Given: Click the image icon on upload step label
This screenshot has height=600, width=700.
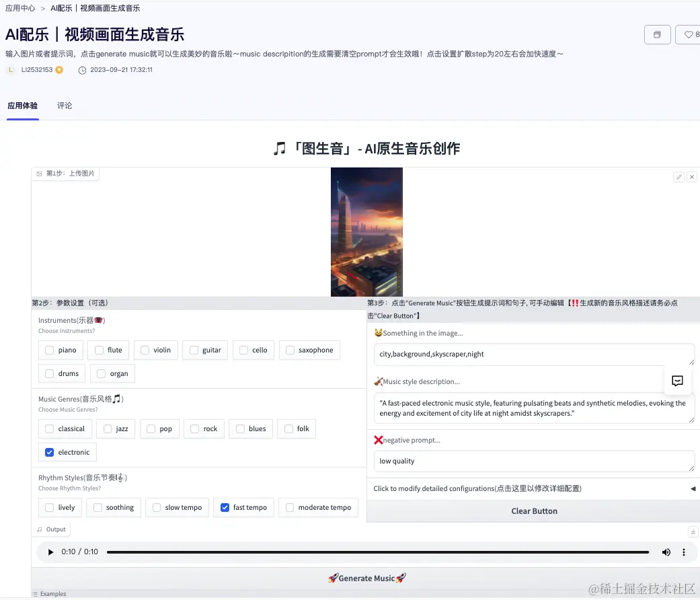Looking at the screenshot, I should 39,174.
